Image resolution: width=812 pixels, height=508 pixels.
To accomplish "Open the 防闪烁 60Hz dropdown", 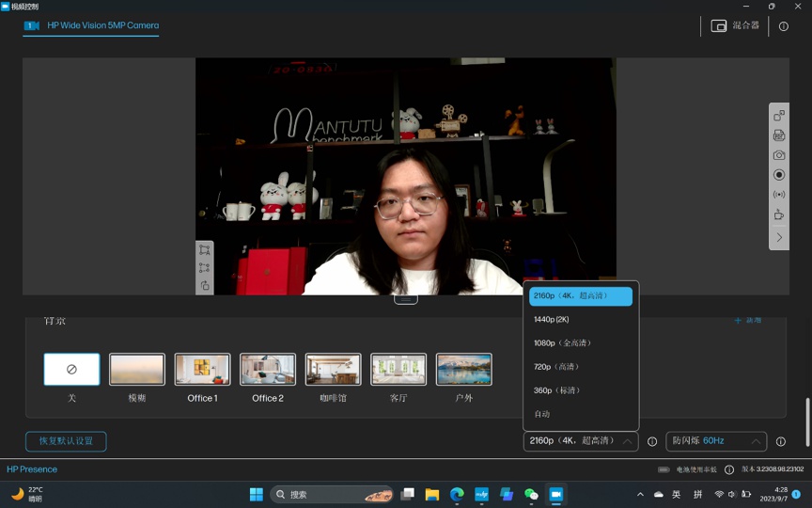I will click(x=716, y=441).
